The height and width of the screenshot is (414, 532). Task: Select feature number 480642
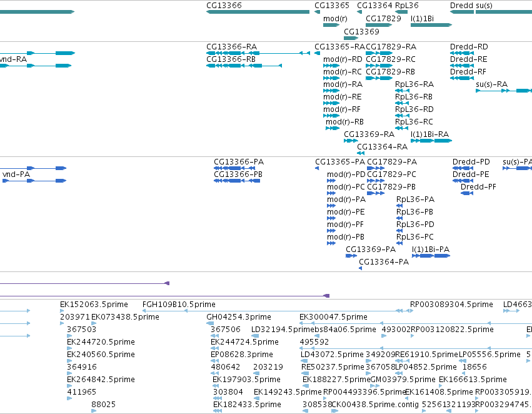pyautogui.click(x=226, y=367)
